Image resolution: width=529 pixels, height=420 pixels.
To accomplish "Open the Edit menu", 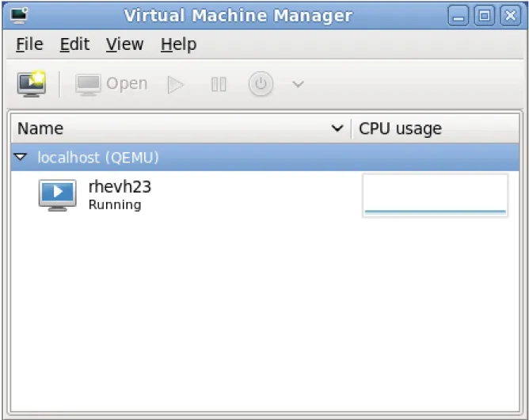I will [75, 44].
